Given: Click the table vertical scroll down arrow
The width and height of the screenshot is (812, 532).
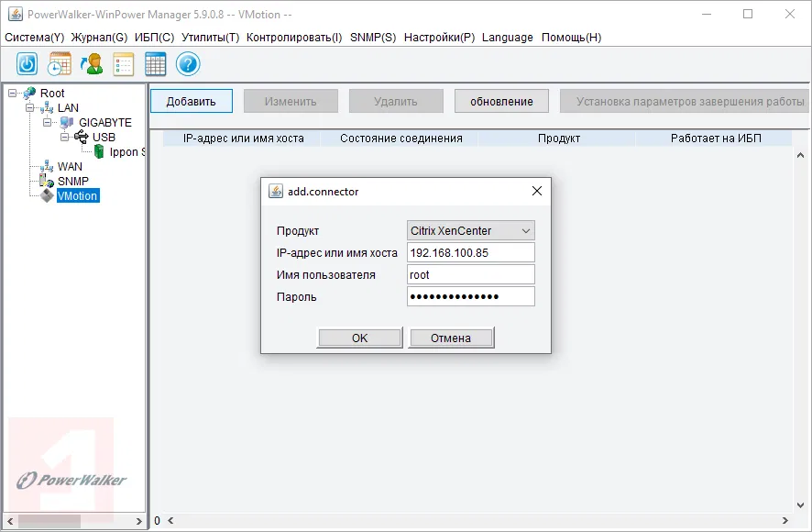Looking at the screenshot, I should click(x=800, y=505).
